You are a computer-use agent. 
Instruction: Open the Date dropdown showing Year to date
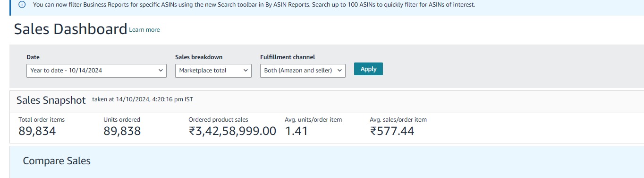[x=96, y=71]
